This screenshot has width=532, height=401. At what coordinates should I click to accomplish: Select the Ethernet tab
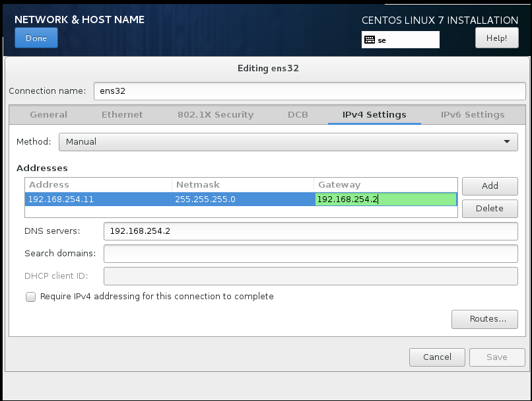pos(121,114)
